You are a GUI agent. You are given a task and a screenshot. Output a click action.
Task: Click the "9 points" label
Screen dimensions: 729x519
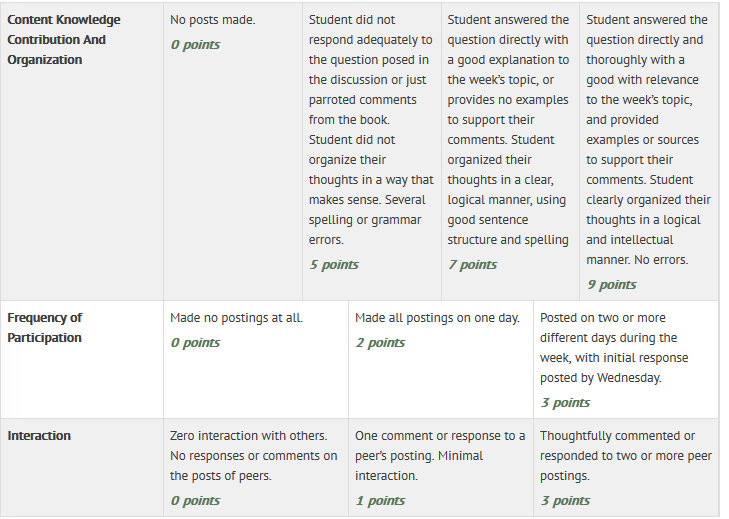[611, 285]
